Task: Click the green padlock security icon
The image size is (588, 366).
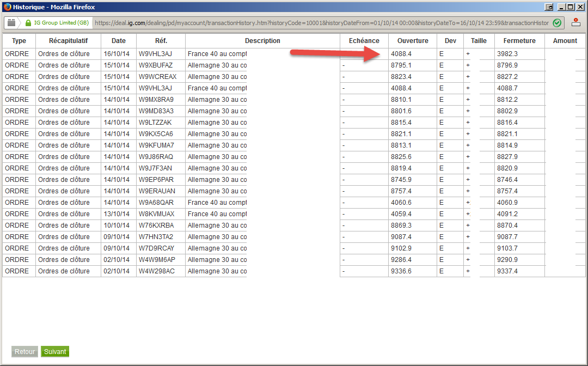Action: tap(28, 23)
